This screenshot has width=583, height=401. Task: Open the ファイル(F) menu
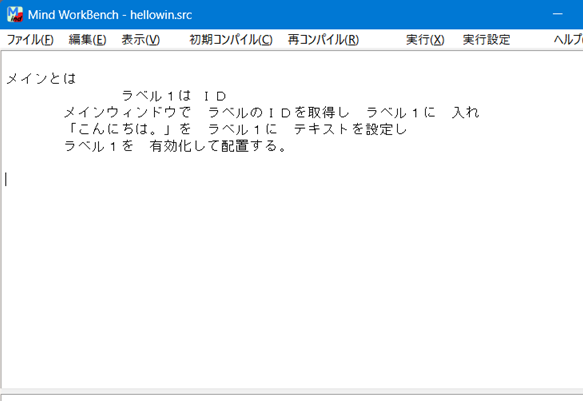(x=30, y=39)
